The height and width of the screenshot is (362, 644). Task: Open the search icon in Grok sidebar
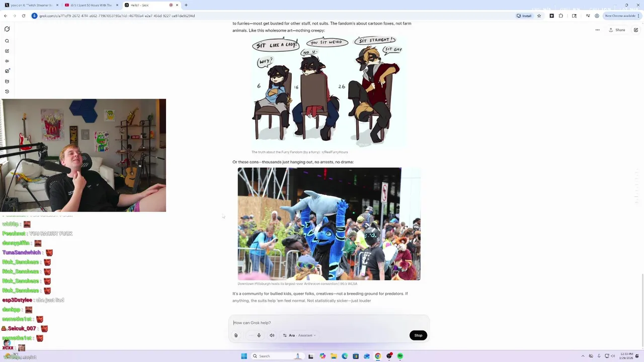coord(7,41)
